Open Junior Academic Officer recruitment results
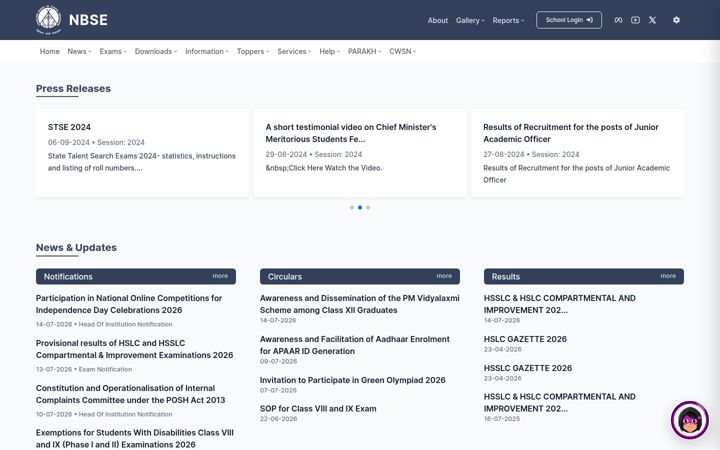 571,133
